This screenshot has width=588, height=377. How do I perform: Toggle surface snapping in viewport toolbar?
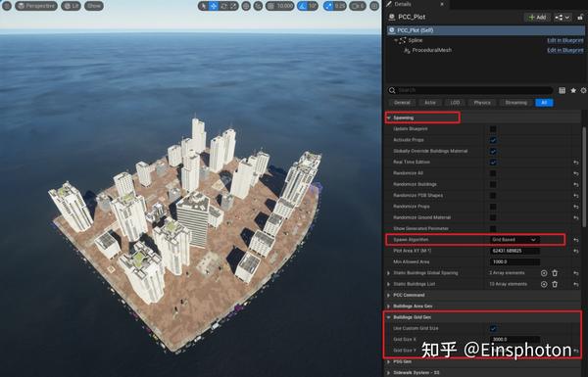[258, 6]
